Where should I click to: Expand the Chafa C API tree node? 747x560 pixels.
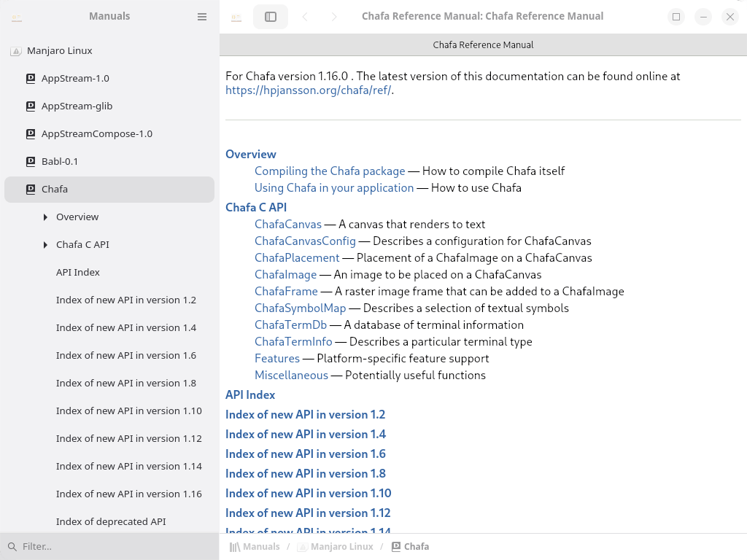[45, 245]
